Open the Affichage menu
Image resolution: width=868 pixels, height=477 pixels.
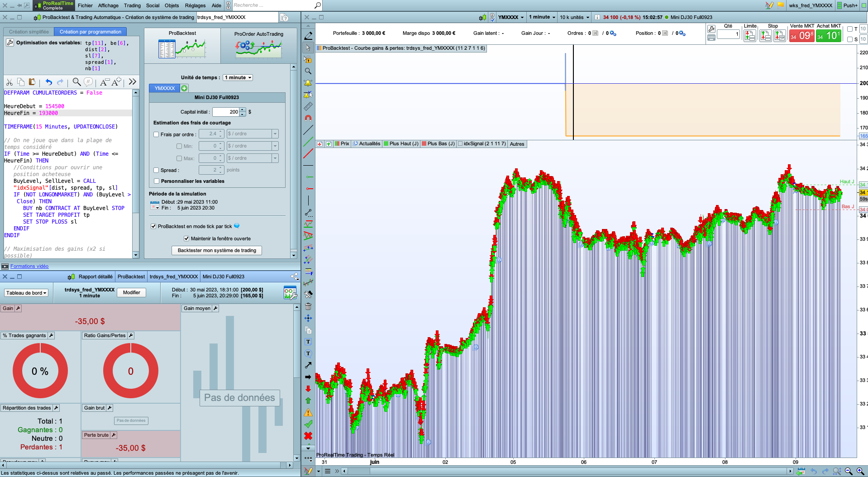pyautogui.click(x=108, y=5)
